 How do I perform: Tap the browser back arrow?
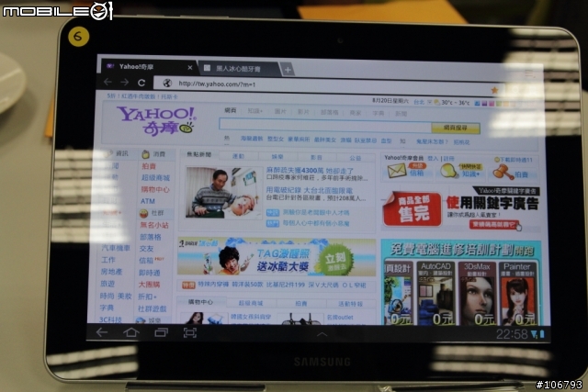click(x=108, y=82)
